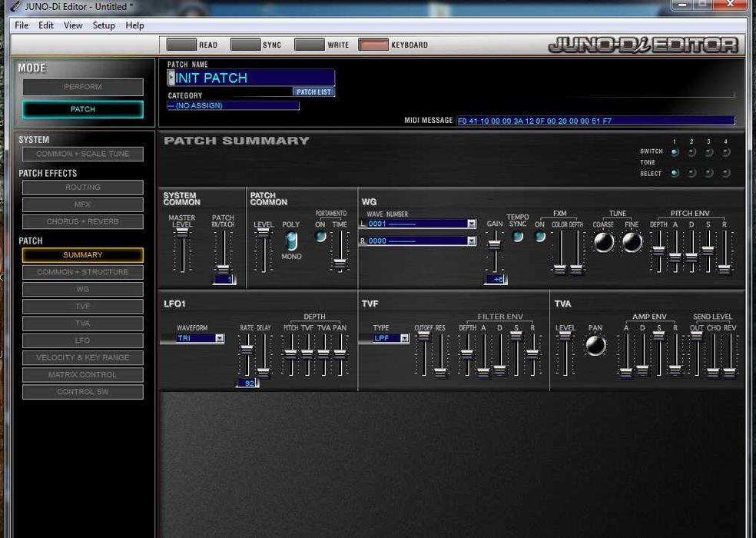
Task: Click the WRITE toolbar button
Action: 309,45
